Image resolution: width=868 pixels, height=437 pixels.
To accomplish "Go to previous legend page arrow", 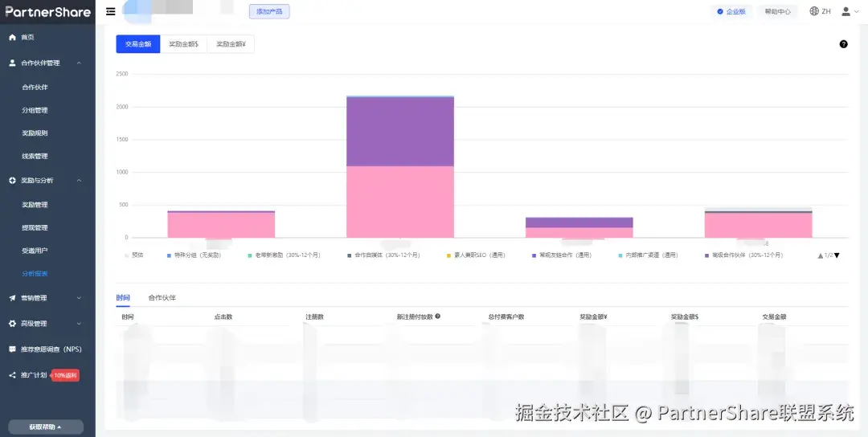I will tap(821, 255).
